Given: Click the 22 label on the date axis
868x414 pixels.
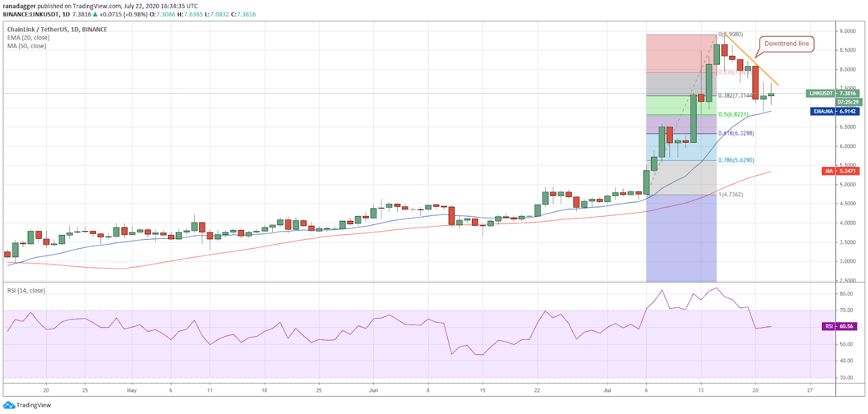Looking at the screenshot, I should pyautogui.click(x=537, y=390).
